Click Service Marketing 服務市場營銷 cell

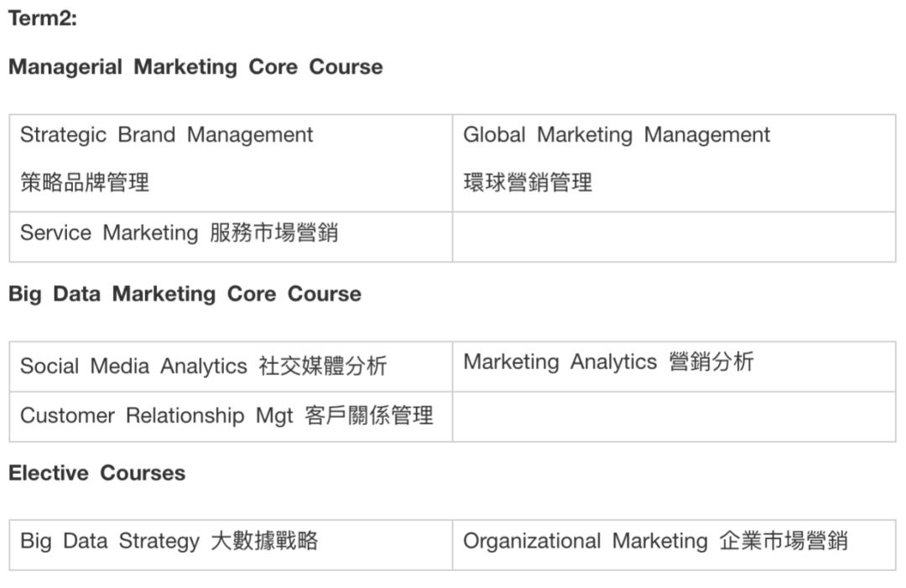pos(179,233)
